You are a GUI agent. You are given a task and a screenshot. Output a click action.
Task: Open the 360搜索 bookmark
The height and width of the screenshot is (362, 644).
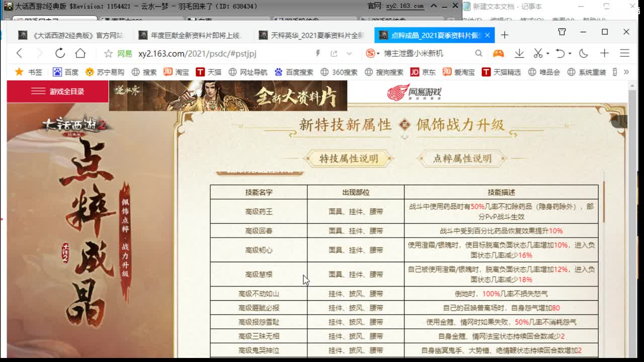pyautogui.click(x=339, y=72)
